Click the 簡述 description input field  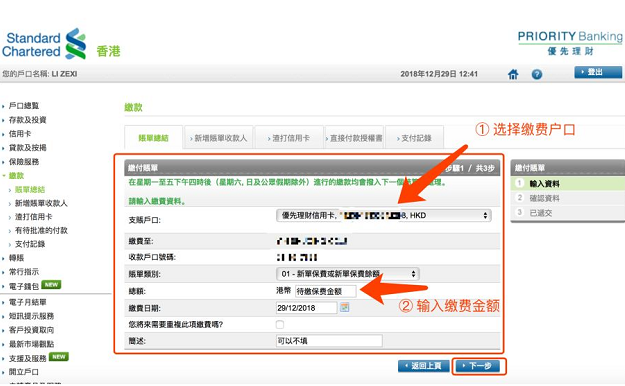(x=329, y=341)
